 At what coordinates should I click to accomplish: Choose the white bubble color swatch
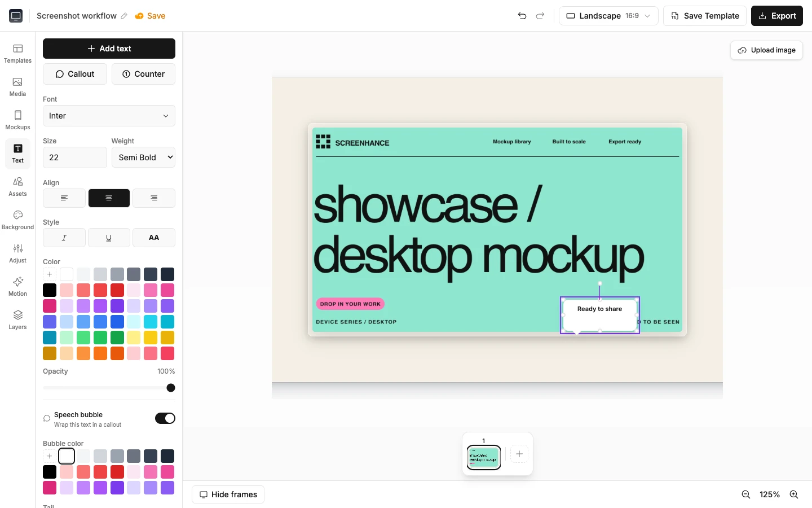tap(67, 456)
